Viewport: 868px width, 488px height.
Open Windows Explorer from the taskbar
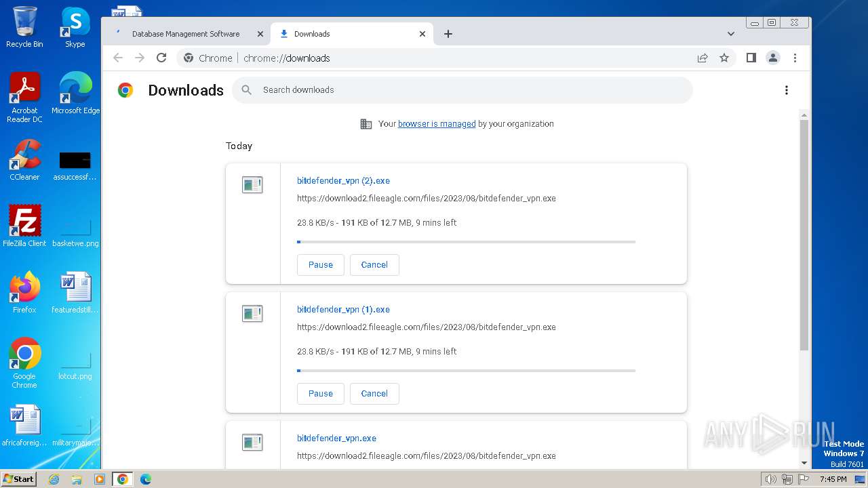coord(77,479)
